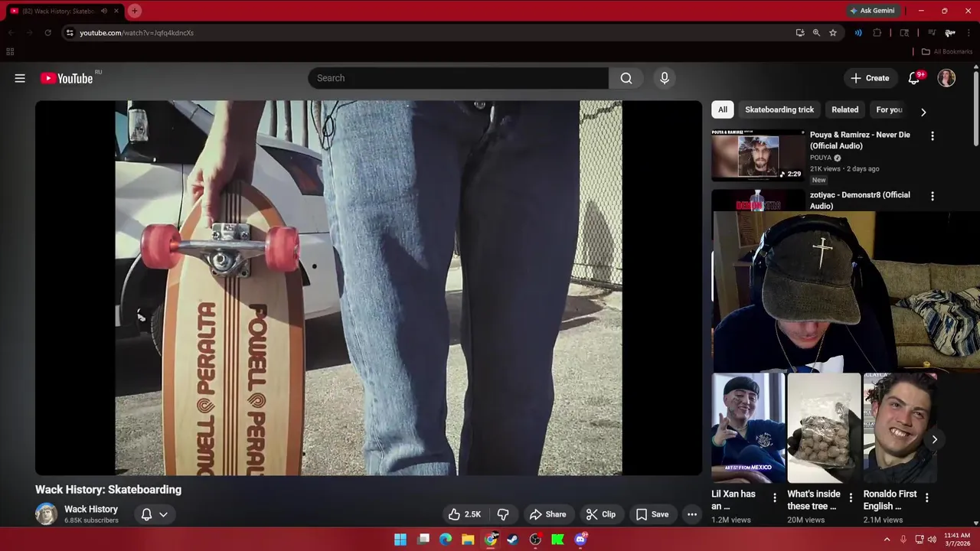The image size is (980, 551).
Task: Open File Explorer from the taskbar
Action: point(468,540)
